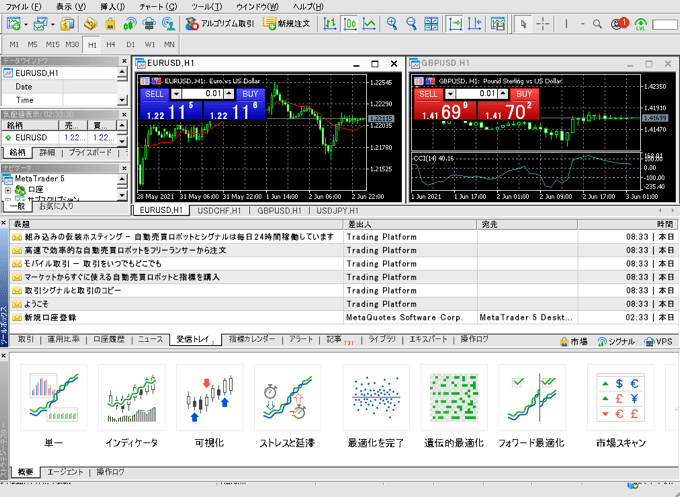Open ファイル(F) menu

click(x=23, y=7)
